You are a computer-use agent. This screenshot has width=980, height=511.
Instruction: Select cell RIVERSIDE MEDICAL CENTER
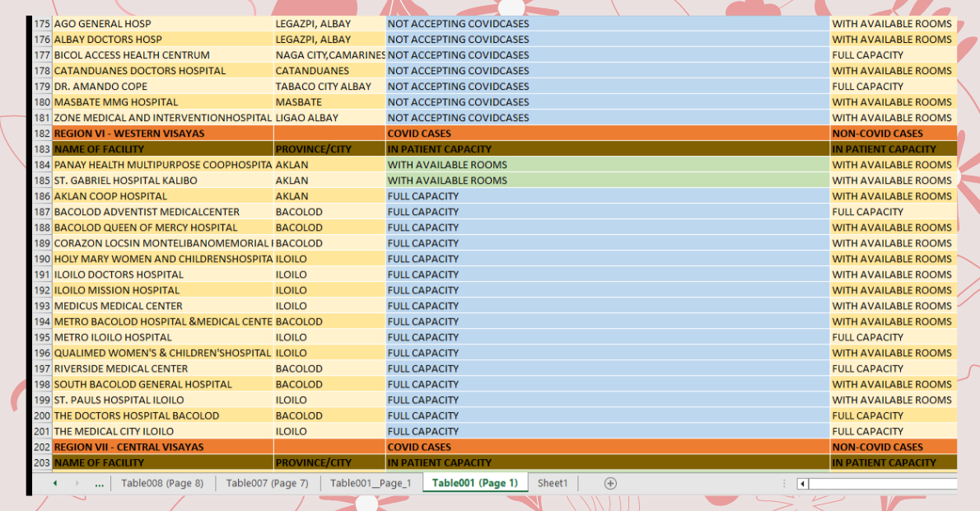tap(162, 368)
